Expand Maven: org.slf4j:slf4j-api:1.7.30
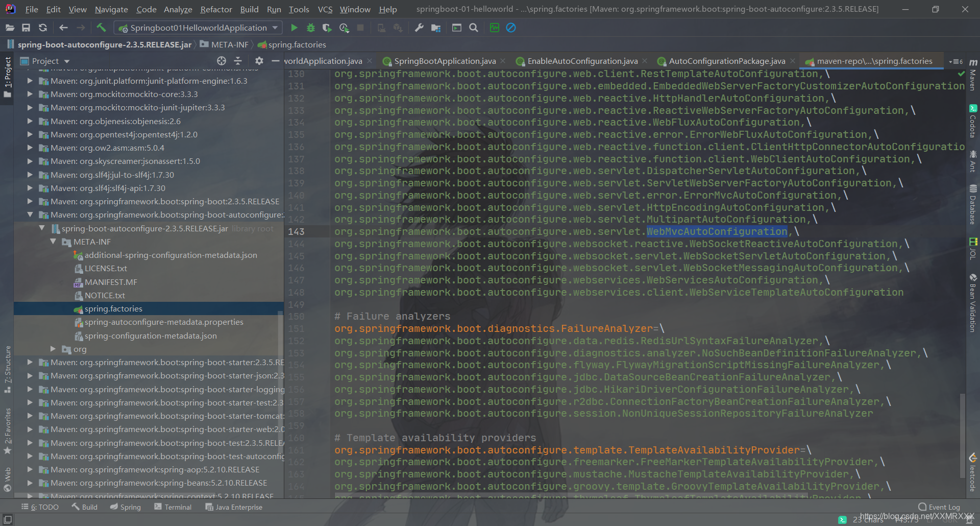The width and height of the screenshot is (980, 526). point(30,188)
